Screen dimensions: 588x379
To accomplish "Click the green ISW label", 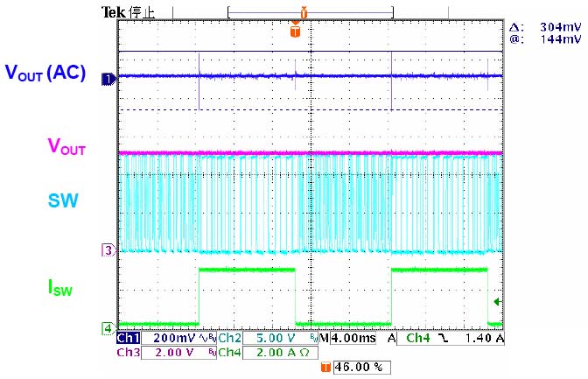I will tap(60, 288).
